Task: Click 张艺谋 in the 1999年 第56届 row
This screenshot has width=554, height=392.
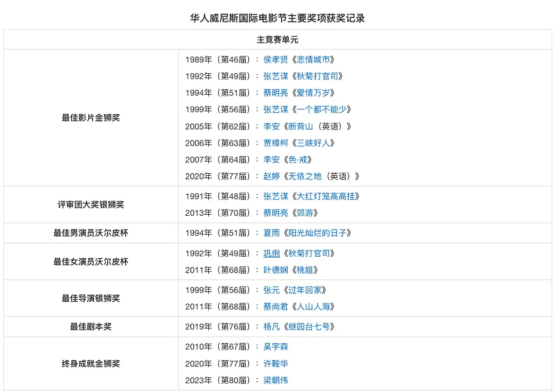Action: click(x=275, y=109)
